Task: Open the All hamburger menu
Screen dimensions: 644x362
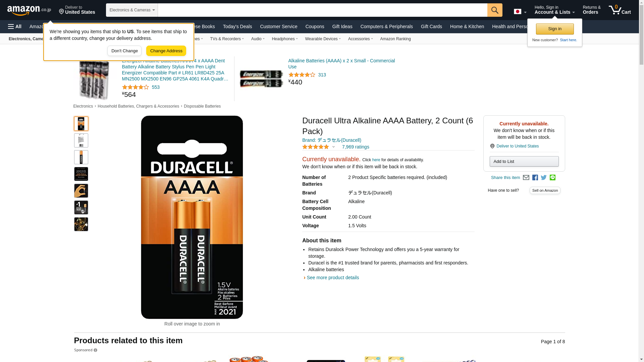Action: pos(15,26)
